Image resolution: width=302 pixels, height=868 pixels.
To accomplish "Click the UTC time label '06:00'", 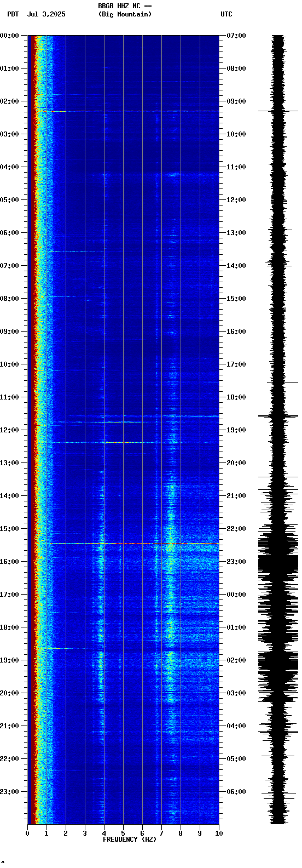I will click(x=236, y=792).
